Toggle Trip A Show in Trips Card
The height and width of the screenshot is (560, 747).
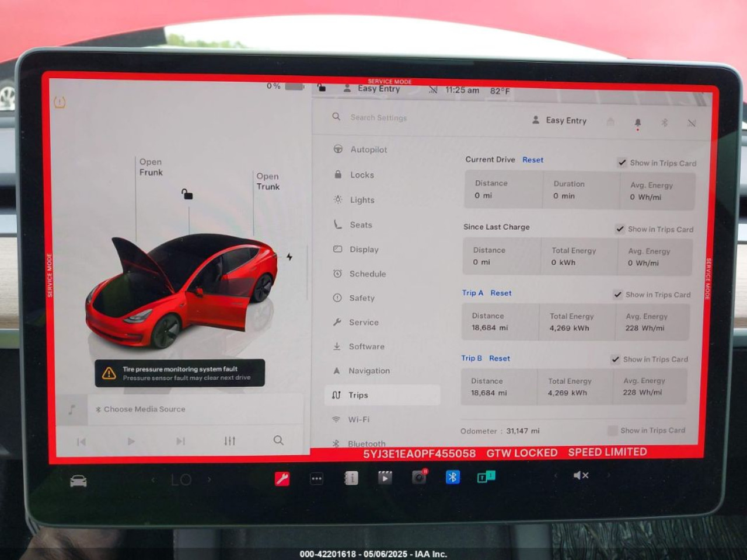coord(617,295)
